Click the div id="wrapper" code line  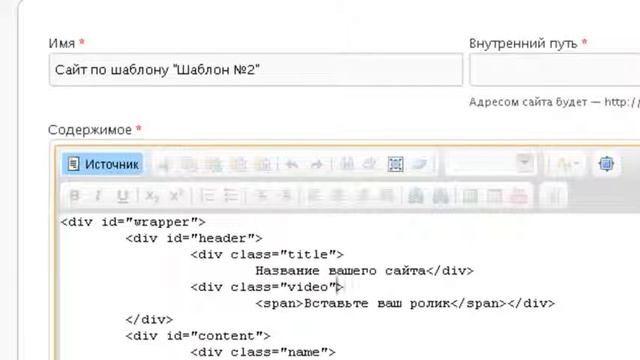pos(133,222)
